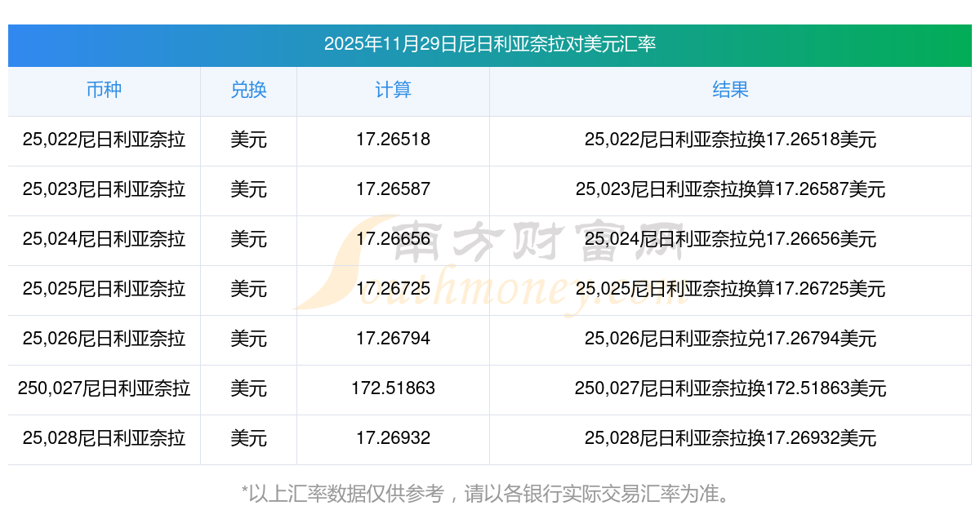Click 美元 in the 25,026 row
The image size is (980, 519).
pos(248,339)
